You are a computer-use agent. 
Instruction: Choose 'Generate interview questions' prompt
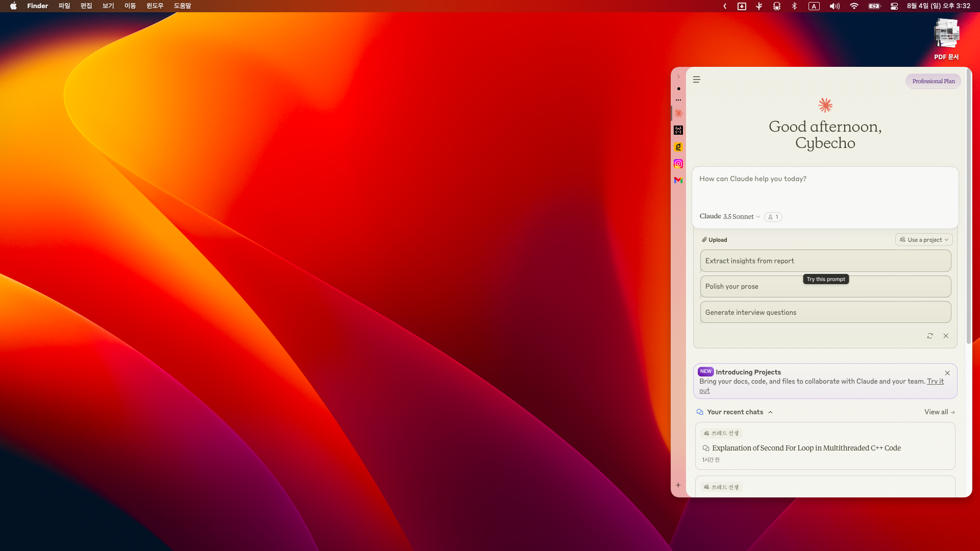pos(825,312)
